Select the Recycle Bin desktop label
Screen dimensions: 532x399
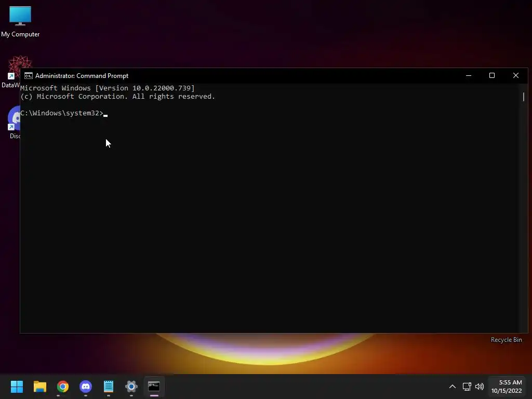(506, 340)
